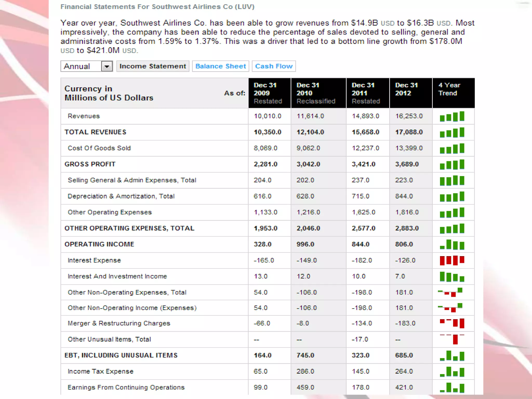The image size is (532, 399).
Task: Click the Merger & Restructuring Charges trend icon
Action: pos(452,323)
